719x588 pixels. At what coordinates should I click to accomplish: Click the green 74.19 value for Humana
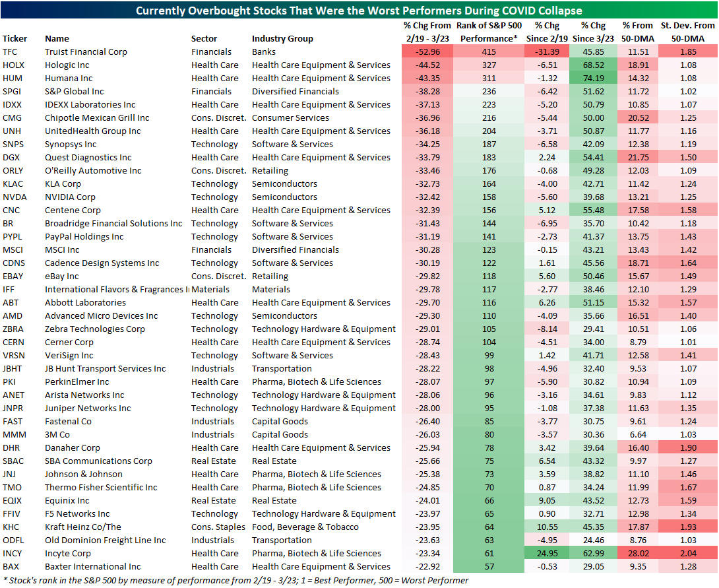tap(594, 78)
